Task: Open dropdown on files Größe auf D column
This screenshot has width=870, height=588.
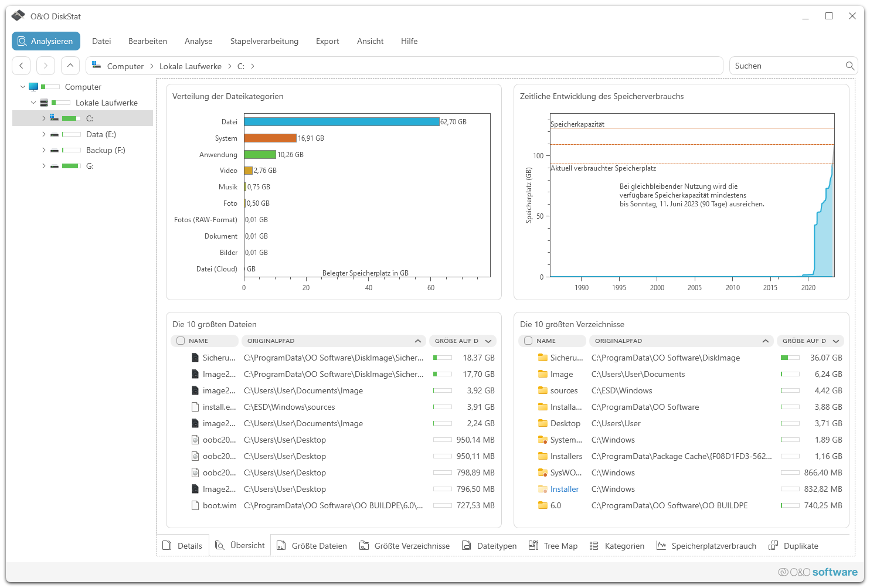Action: click(x=488, y=341)
